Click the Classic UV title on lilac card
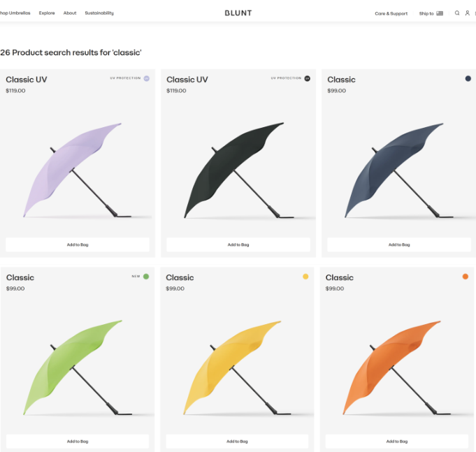Screen dimensions: 476x452 click(27, 80)
